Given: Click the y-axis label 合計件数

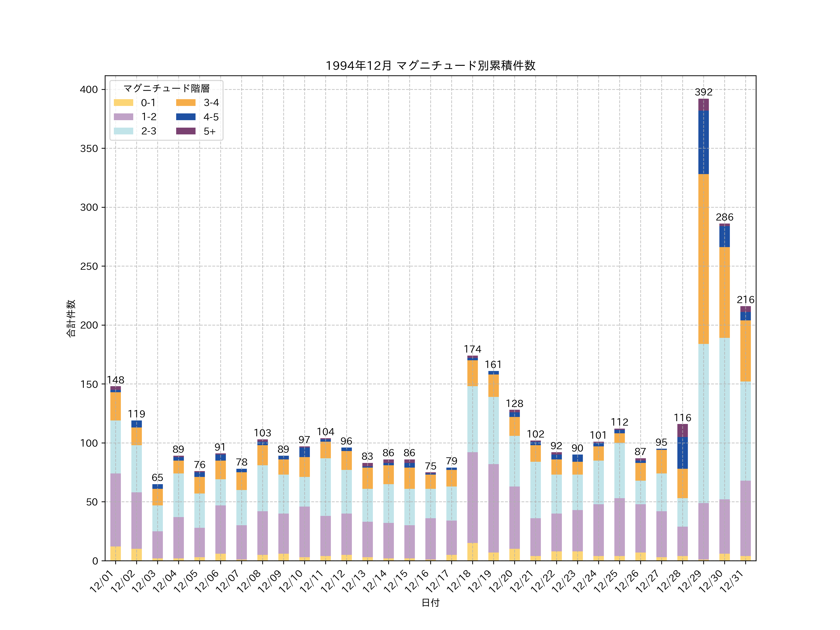Looking at the screenshot, I should click(x=71, y=318).
